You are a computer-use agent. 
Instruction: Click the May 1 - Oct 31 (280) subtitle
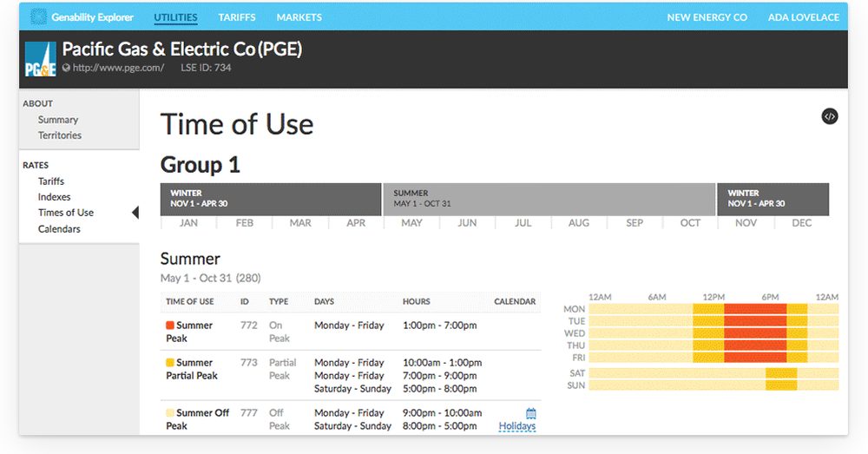(x=210, y=278)
